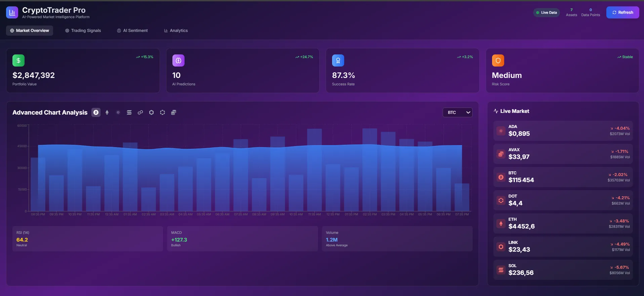Open the AI Sentiment tab
This screenshot has width=644, height=296.
[132, 31]
